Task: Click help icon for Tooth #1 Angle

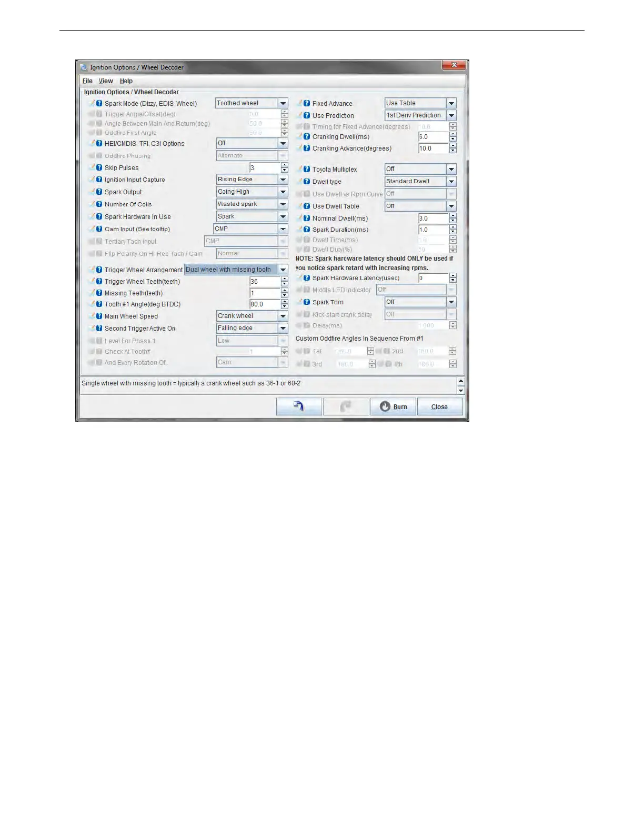Action: pyautogui.click(x=99, y=304)
